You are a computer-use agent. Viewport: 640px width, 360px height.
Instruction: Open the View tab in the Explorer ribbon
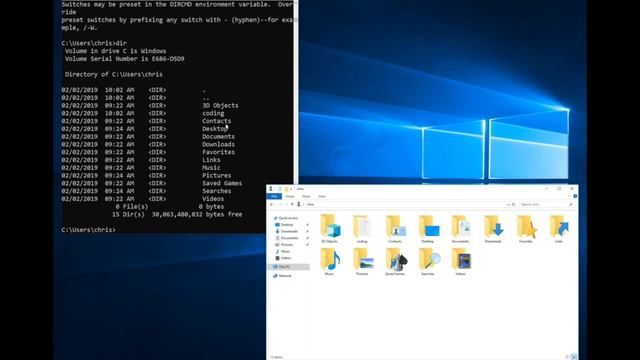pos(322,196)
